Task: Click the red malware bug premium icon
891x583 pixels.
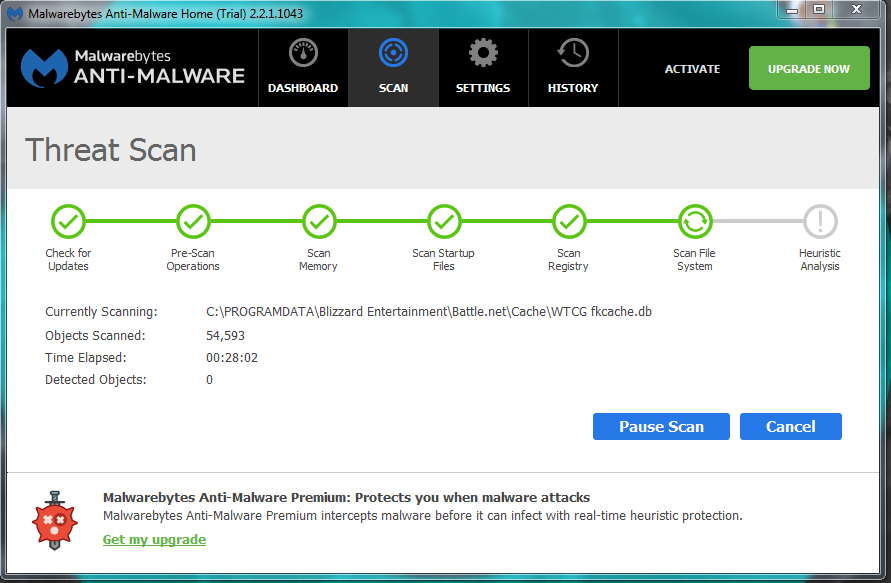Action: (55, 520)
